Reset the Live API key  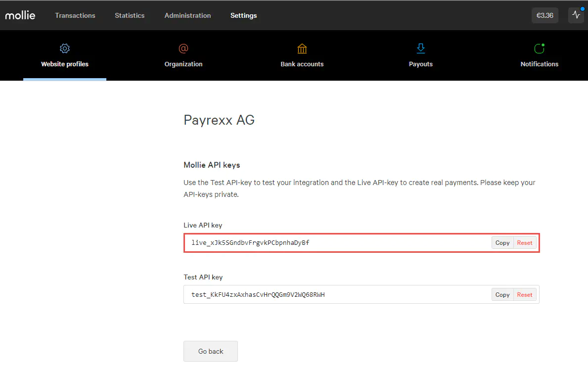point(525,242)
